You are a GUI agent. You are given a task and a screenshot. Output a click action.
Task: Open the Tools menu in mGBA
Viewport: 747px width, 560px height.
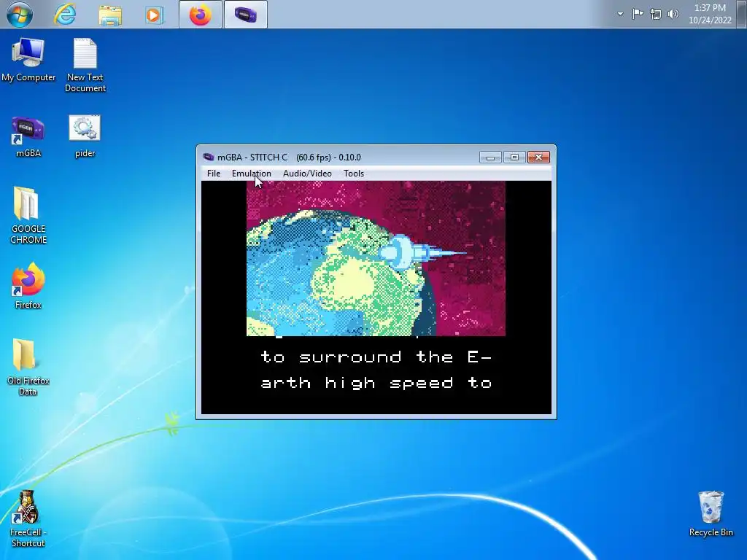(x=354, y=174)
